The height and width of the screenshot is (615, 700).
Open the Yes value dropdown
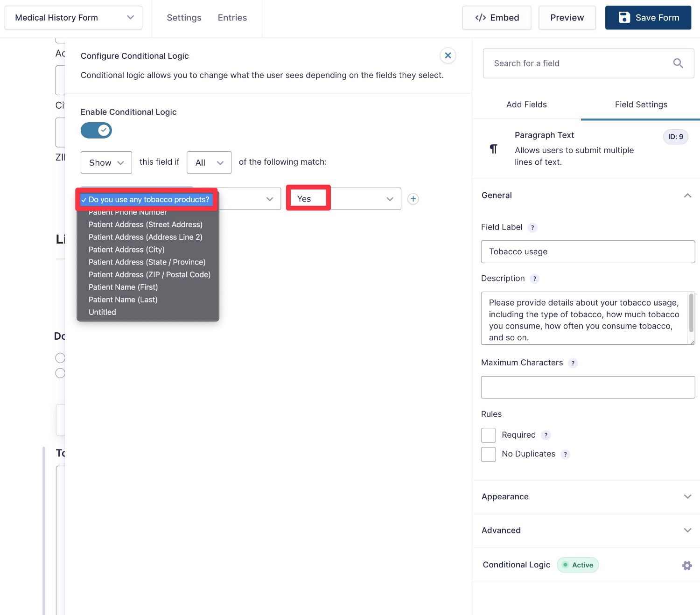[x=343, y=199]
